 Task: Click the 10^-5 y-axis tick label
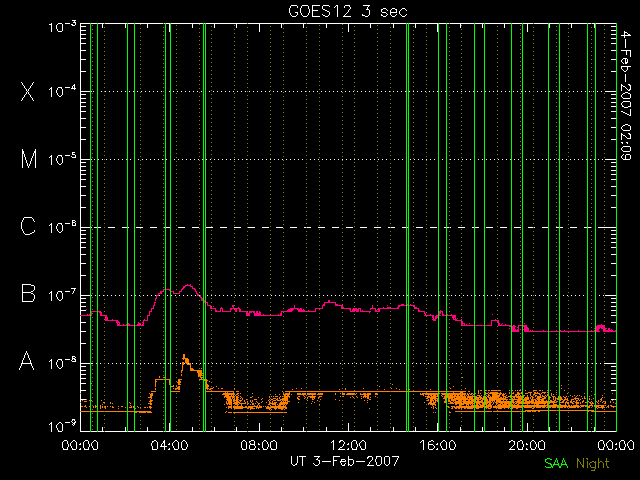coord(62,160)
